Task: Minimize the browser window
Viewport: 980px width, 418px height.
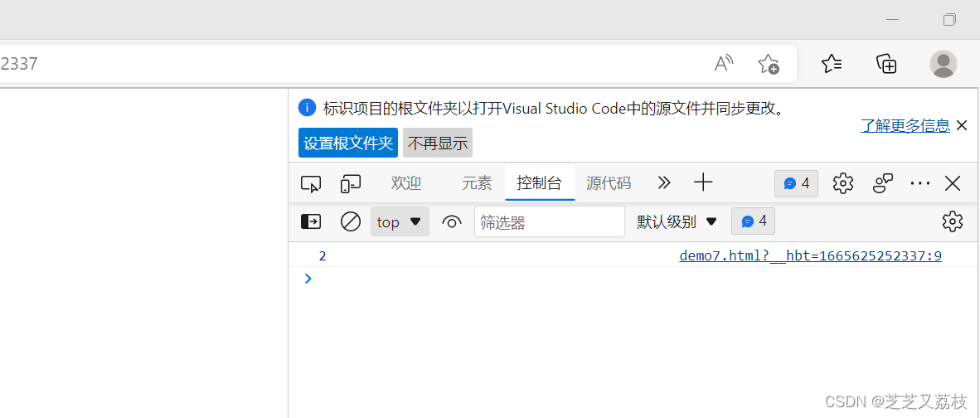Action: tap(892, 19)
